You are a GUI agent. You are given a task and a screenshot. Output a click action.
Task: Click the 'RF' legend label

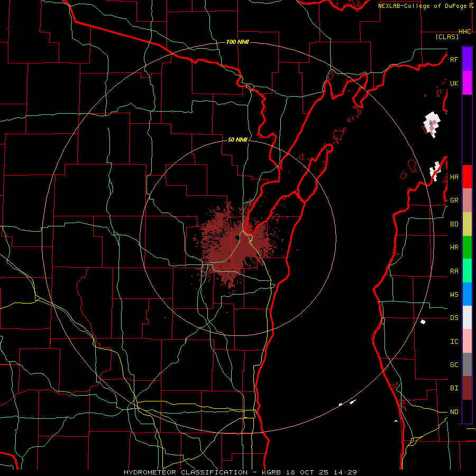pos(454,59)
